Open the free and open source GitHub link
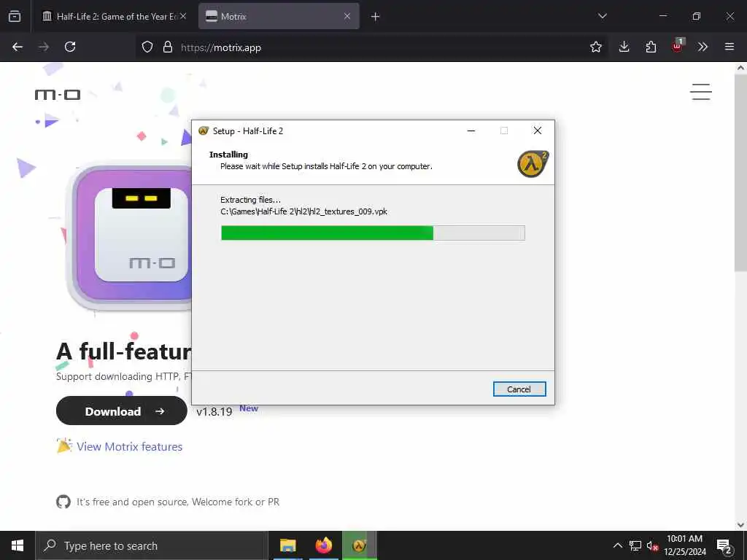This screenshot has height=560, width=747. tap(178, 502)
